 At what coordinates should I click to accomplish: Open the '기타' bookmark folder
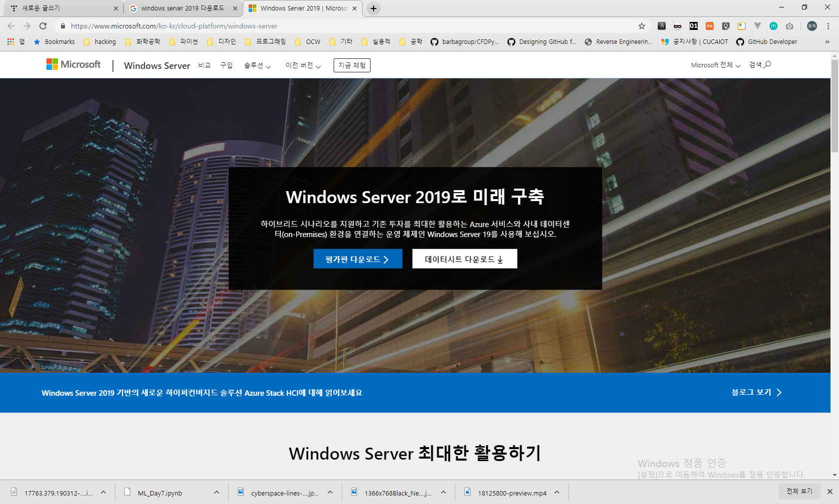click(x=342, y=42)
